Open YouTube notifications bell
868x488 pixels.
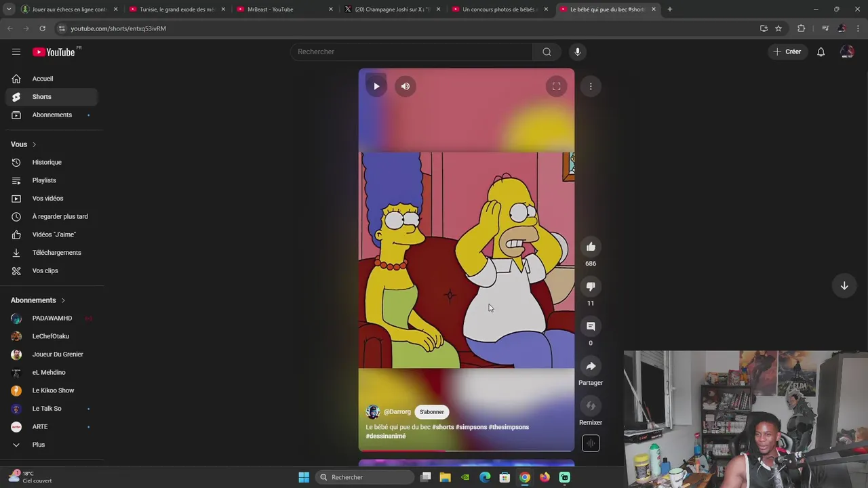821,52
